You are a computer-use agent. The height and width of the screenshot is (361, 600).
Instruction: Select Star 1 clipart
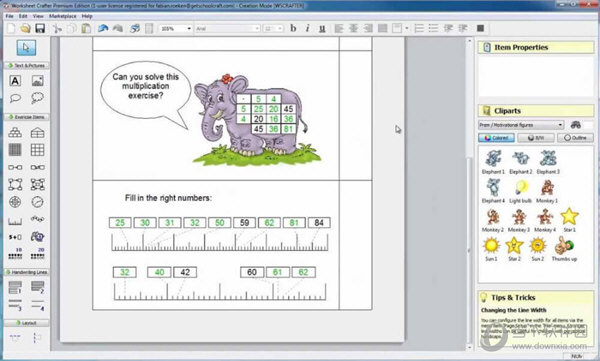click(x=569, y=220)
